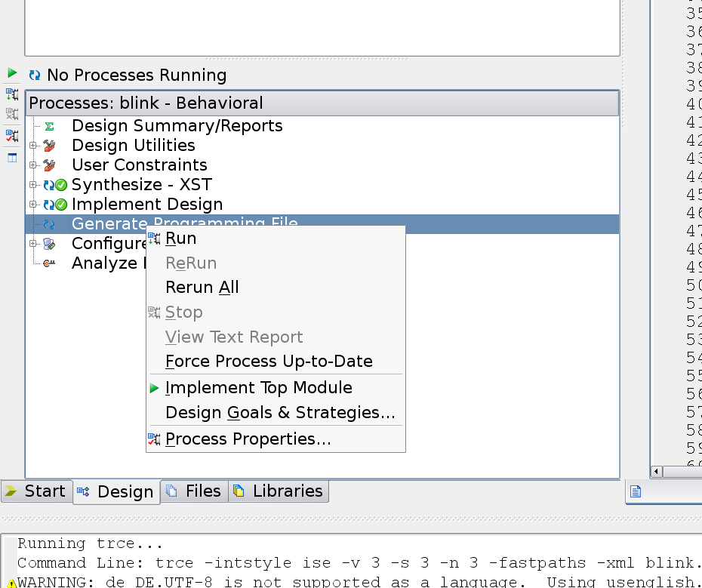Expand the Implement Design node
This screenshot has height=588, width=702.
pos(32,205)
